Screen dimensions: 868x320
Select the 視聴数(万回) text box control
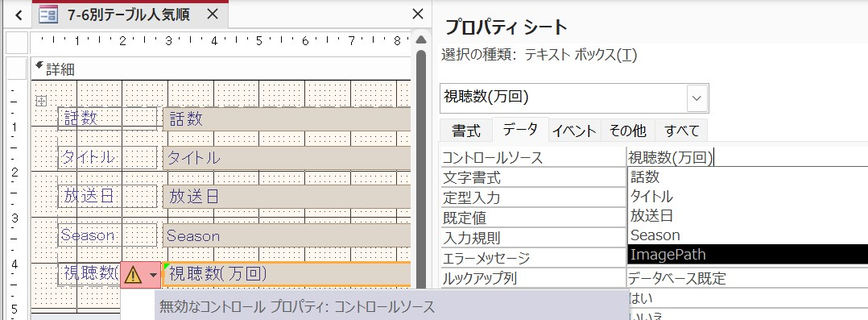tap(287, 274)
